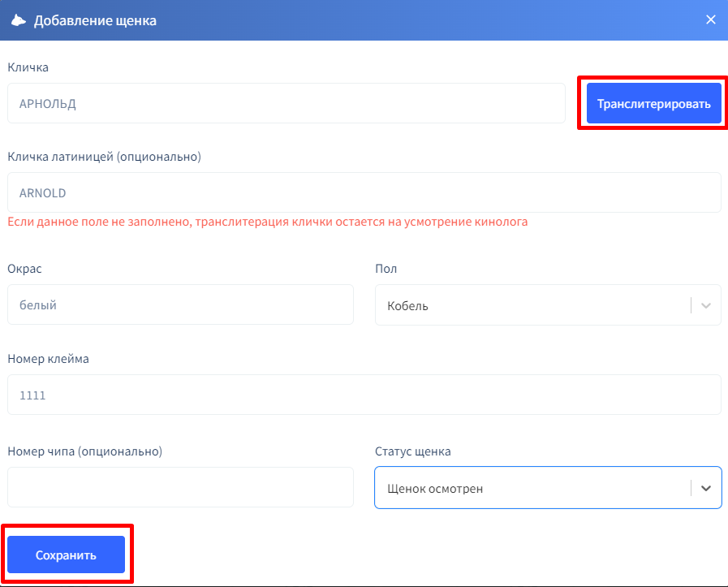Click the Добавление щенка title text
Image resolution: width=728 pixels, height=587 pixels.
(x=95, y=20)
